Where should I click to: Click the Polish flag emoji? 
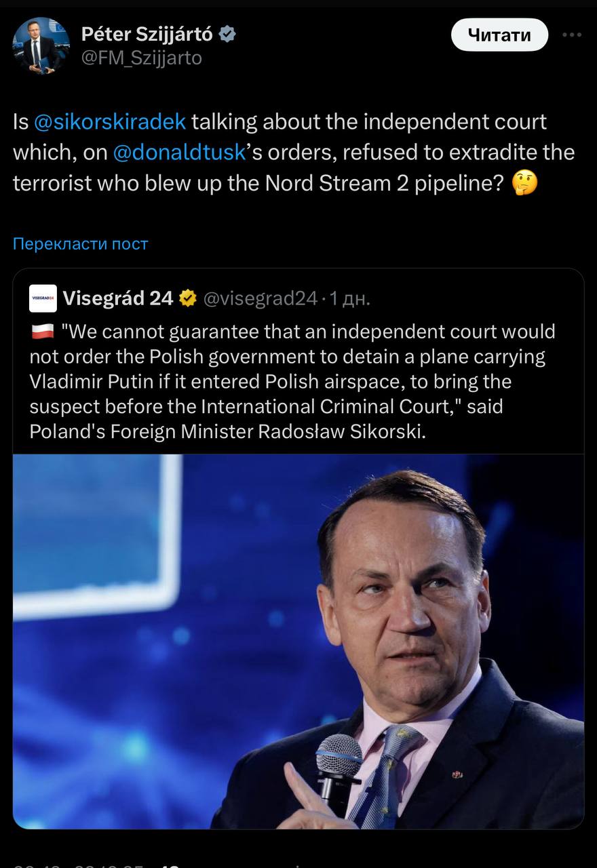click(43, 332)
